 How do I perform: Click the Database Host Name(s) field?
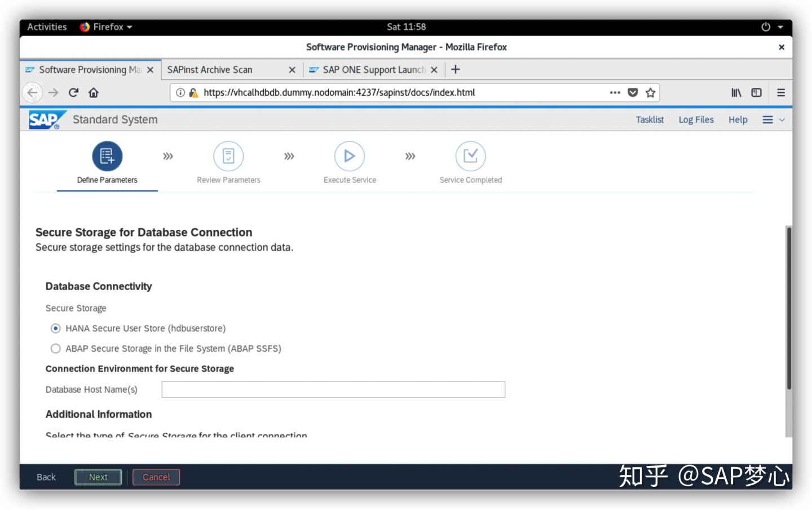(x=333, y=389)
